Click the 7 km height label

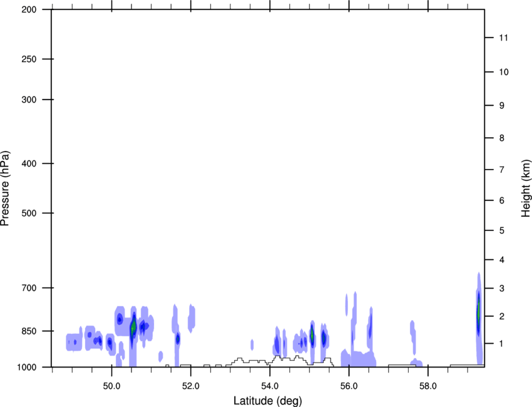point(502,170)
